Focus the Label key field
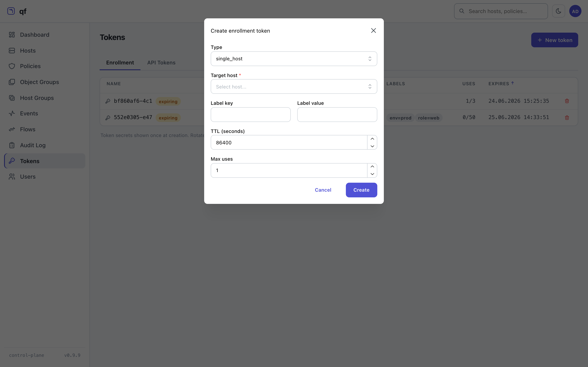The height and width of the screenshot is (367, 588). (x=251, y=115)
